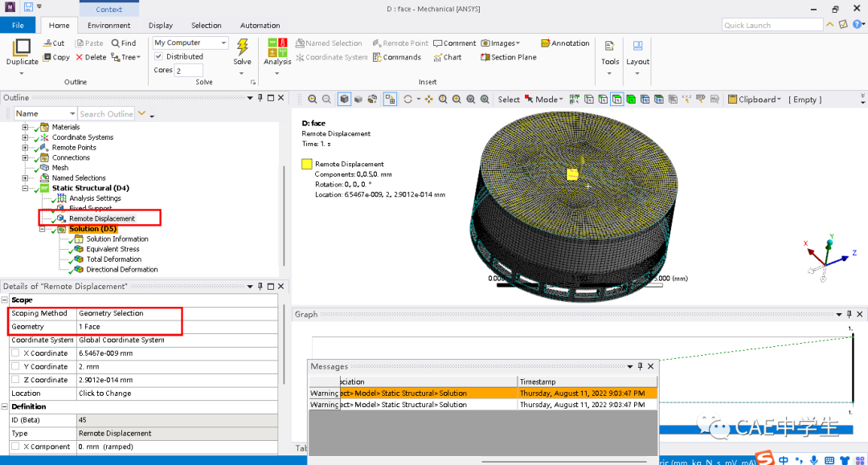Click the Cores input field
868x465 pixels.
click(189, 70)
